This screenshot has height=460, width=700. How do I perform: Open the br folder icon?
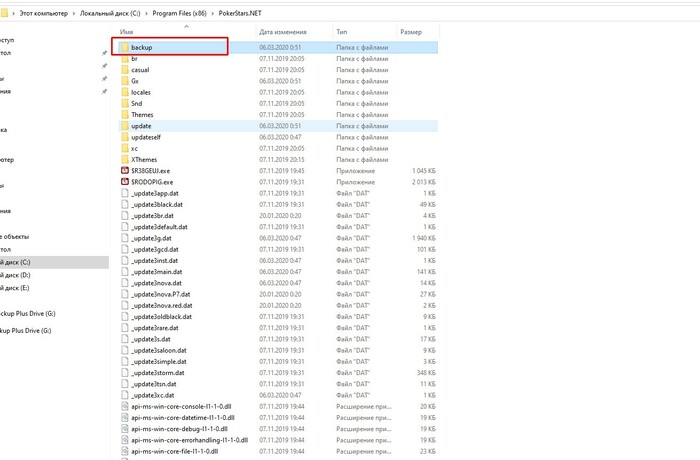(125, 59)
